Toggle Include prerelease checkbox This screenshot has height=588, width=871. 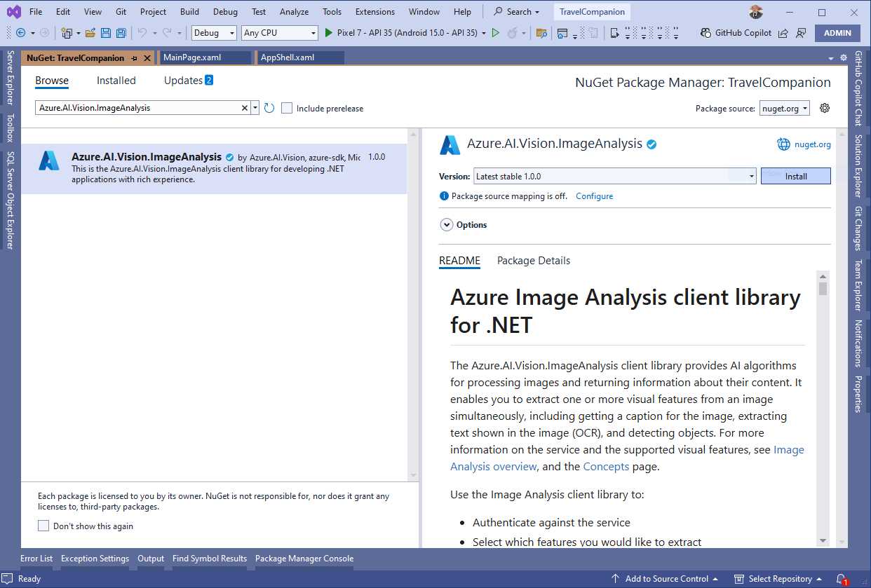tap(286, 108)
